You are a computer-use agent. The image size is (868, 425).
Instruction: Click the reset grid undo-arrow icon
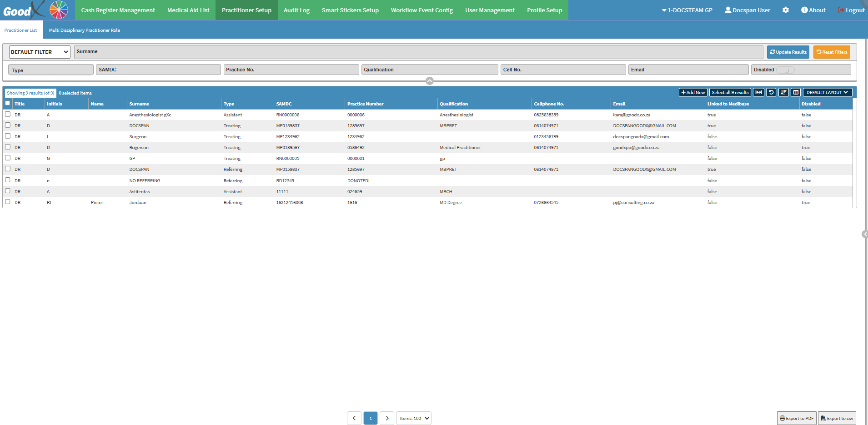[x=771, y=92]
